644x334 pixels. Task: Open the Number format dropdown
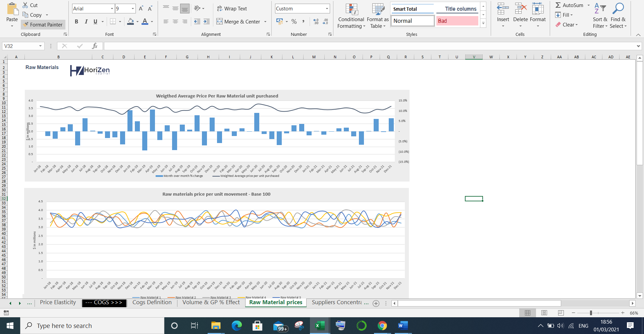(327, 8)
